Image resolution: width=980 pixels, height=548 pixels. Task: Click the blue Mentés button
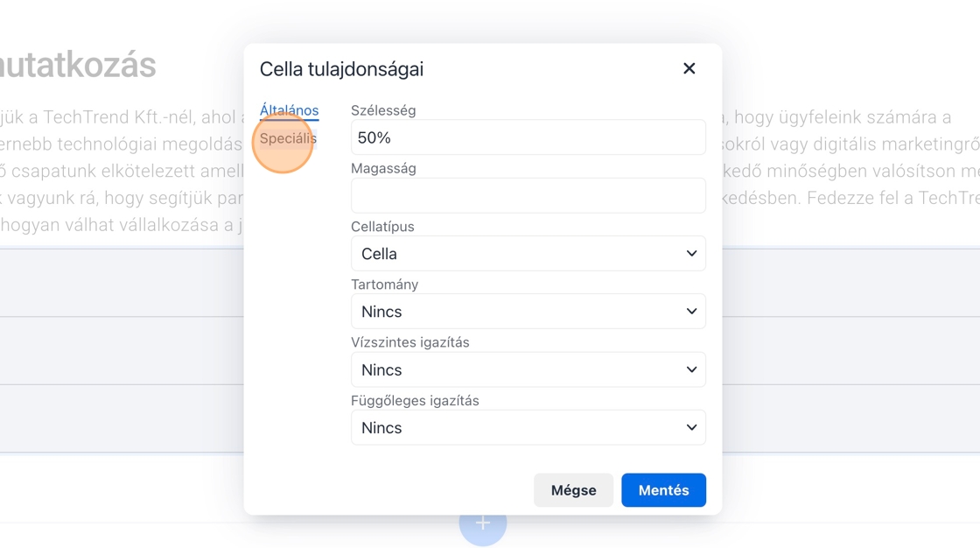pyautogui.click(x=663, y=490)
